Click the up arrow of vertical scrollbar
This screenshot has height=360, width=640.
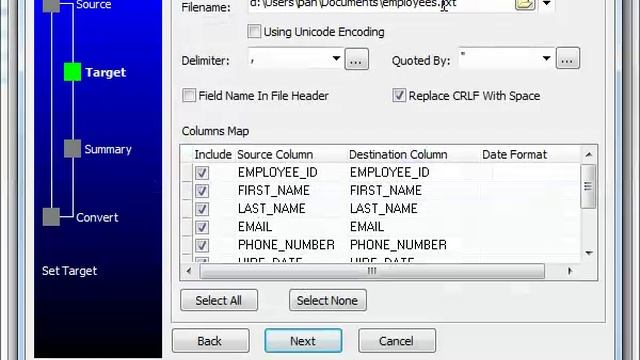coord(589,155)
